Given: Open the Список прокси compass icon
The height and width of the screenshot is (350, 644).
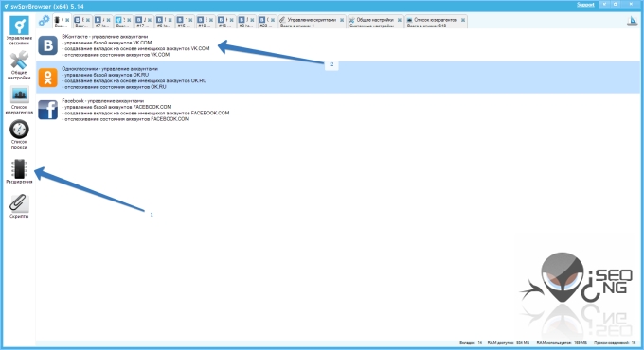Looking at the screenshot, I should click(x=19, y=134).
